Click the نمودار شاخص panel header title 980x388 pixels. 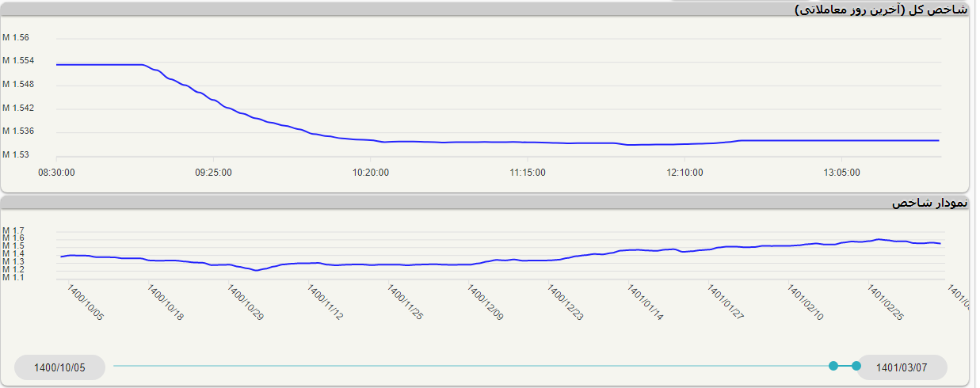929,203
